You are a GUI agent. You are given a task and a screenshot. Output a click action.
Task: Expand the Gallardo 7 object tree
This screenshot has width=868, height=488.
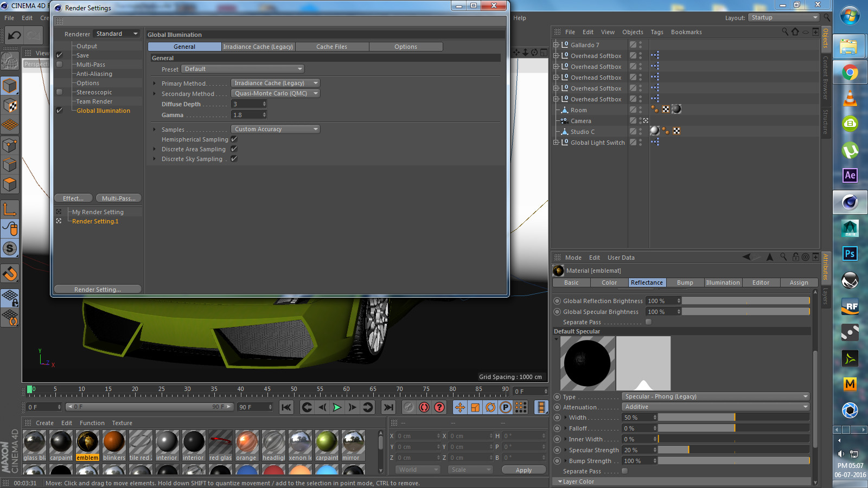[556, 45]
